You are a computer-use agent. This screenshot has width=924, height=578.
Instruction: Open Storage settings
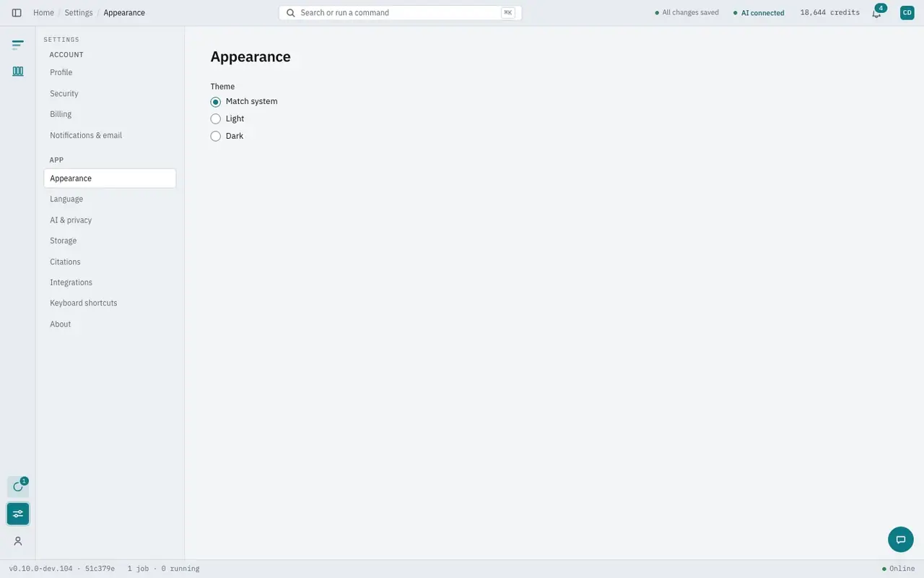pyautogui.click(x=110, y=241)
